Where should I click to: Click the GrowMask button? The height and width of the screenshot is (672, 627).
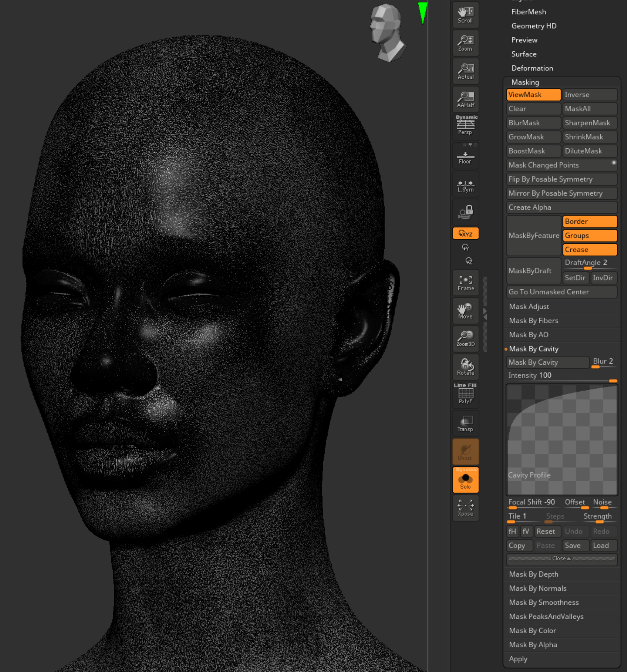point(533,137)
